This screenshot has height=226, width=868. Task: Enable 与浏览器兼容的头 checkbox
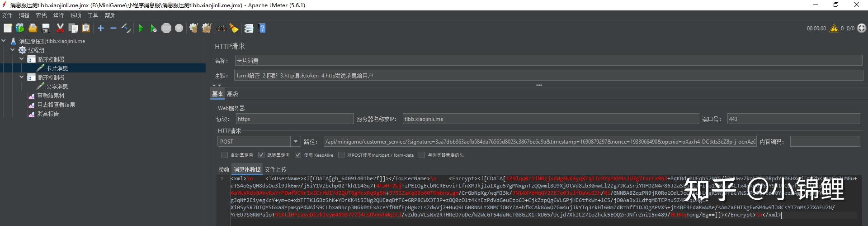pos(422,155)
